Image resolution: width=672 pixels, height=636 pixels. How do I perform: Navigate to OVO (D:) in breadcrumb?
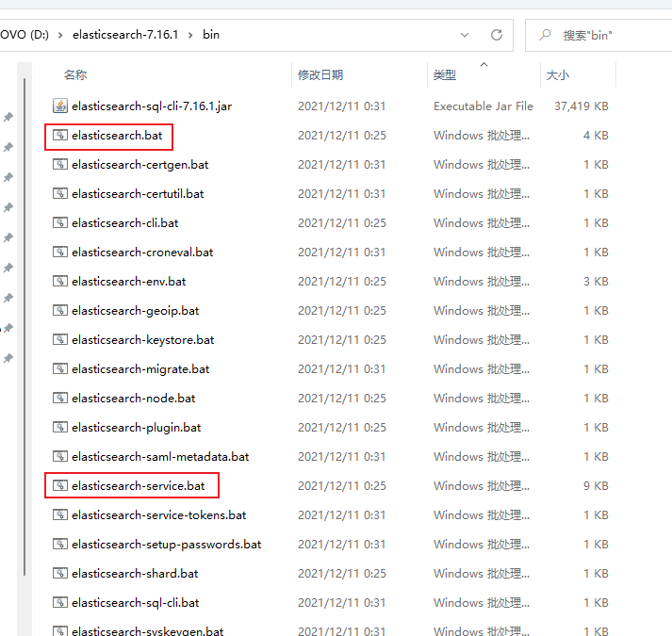(25, 35)
